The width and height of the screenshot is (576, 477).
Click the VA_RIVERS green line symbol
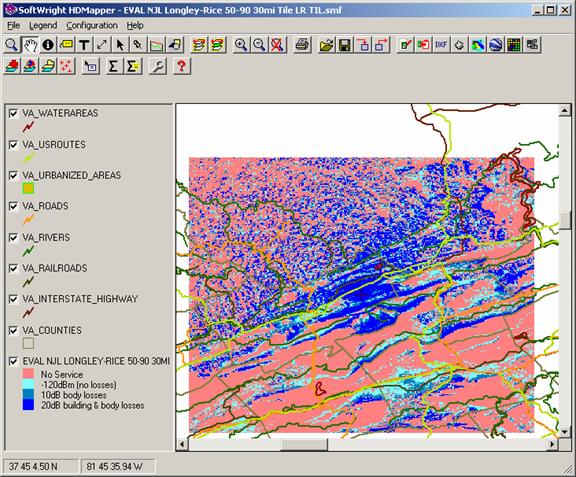[x=28, y=251]
